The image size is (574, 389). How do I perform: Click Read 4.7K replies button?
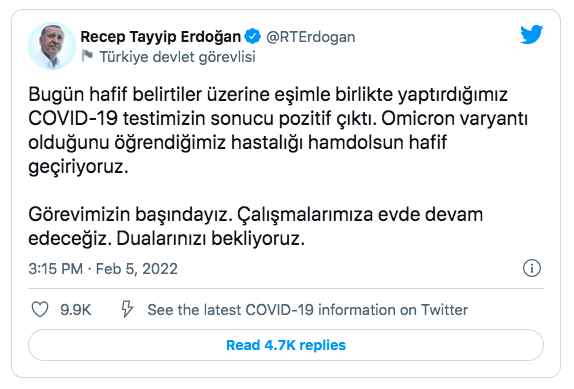click(x=286, y=345)
